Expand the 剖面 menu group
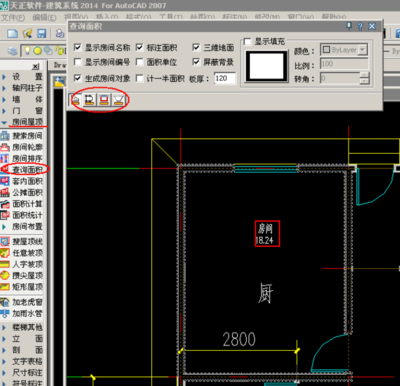The height and width of the screenshot is (386, 400). pyautogui.click(x=22, y=350)
